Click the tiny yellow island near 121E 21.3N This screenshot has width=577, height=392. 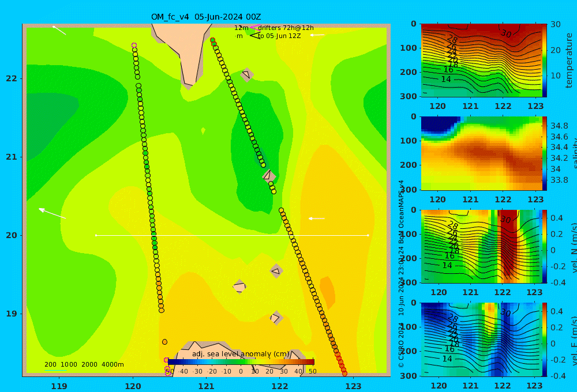click(203, 131)
